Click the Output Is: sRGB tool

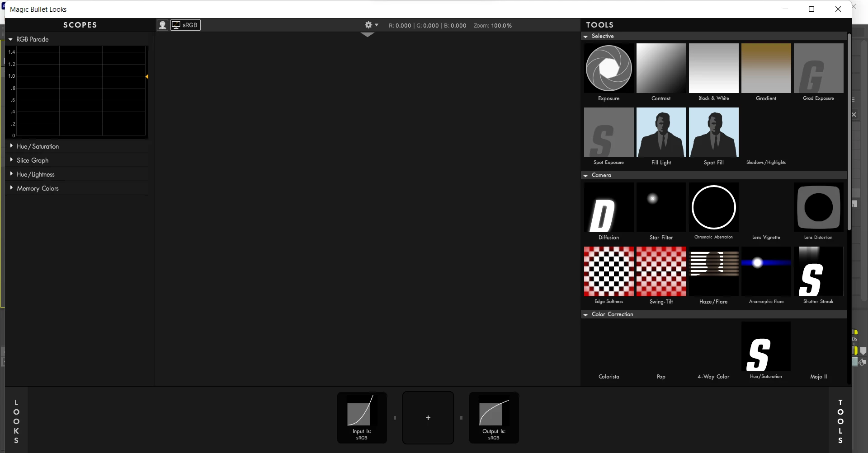tap(494, 418)
